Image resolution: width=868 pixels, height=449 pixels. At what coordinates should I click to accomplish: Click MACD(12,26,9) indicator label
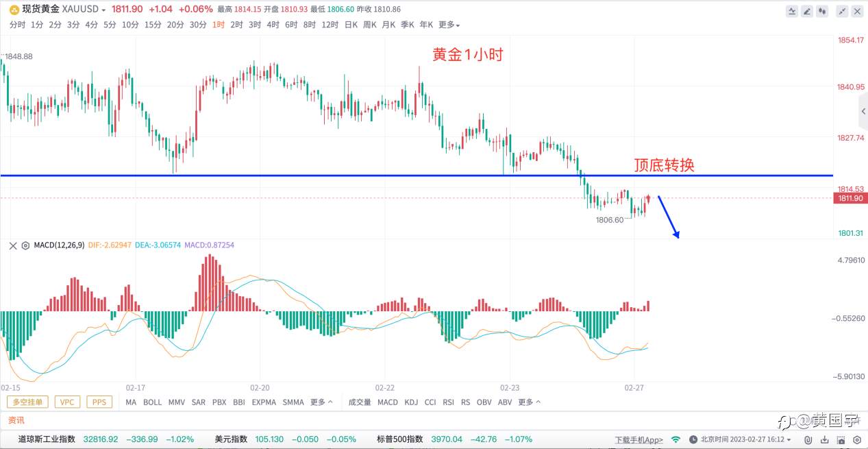(x=59, y=245)
